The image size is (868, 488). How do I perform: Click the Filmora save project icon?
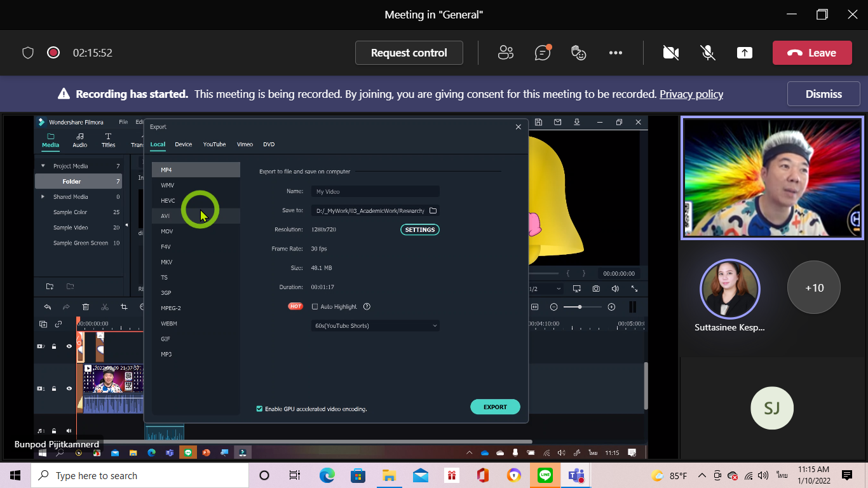539,122
